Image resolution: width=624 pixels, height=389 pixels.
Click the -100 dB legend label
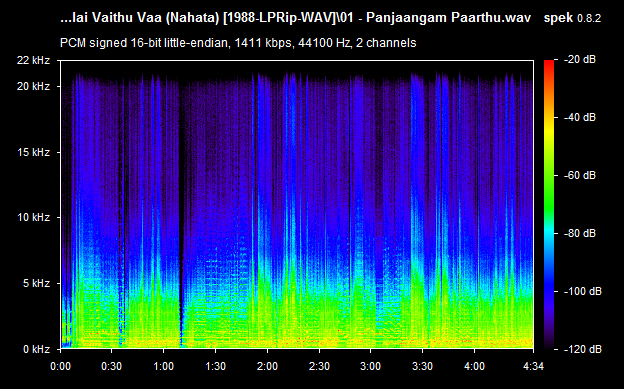[583, 291]
